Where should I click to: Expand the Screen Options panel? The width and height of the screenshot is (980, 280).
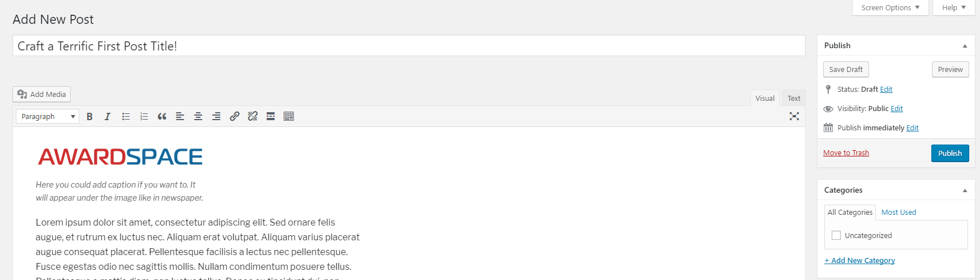[x=890, y=7]
